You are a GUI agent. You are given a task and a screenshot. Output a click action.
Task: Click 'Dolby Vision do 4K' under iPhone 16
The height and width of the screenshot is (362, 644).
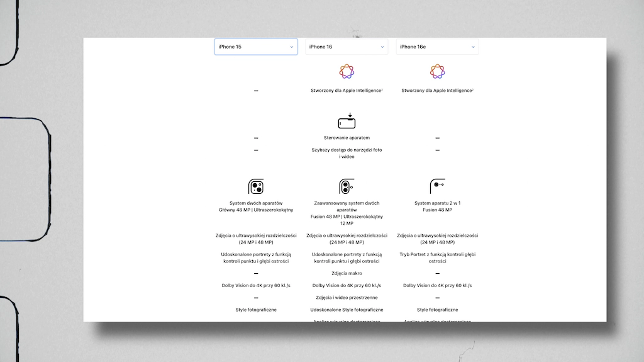[347, 285]
